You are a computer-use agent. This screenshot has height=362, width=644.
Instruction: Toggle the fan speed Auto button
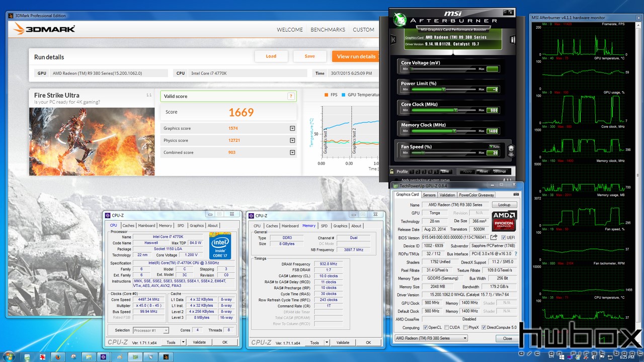pos(494,146)
